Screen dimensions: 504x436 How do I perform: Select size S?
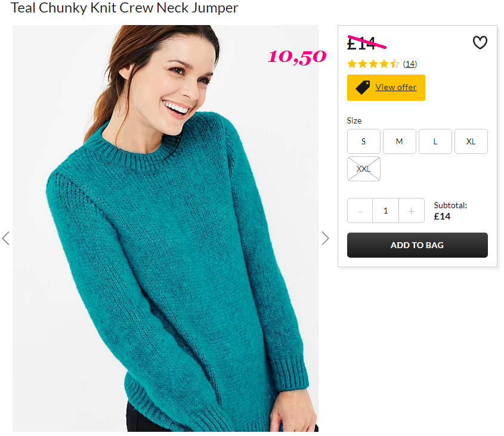click(x=363, y=141)
